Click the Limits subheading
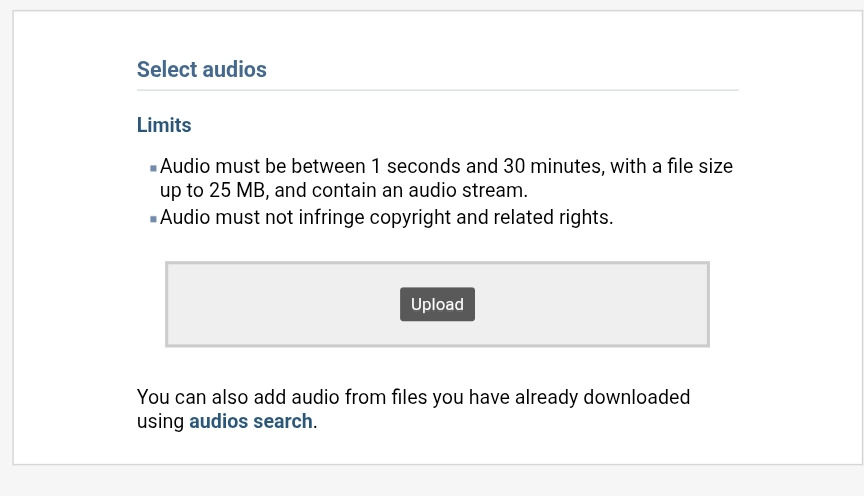 pyautogui.click(x=164, y=125)
